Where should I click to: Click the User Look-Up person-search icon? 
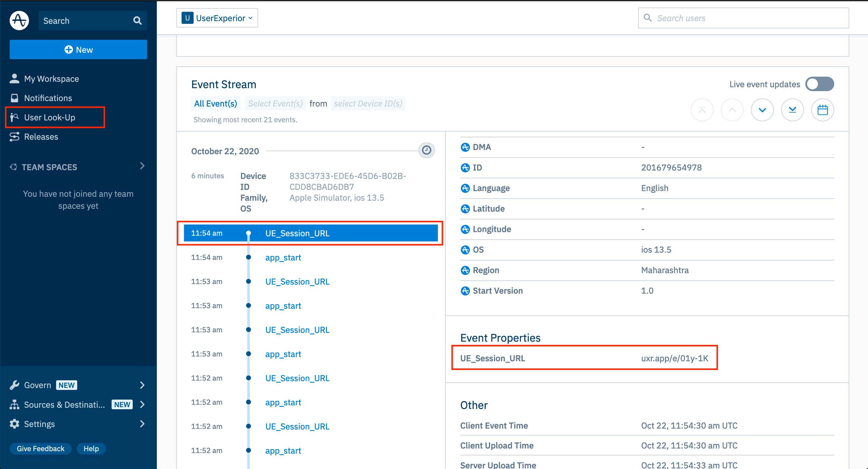(x=14, y=117)
